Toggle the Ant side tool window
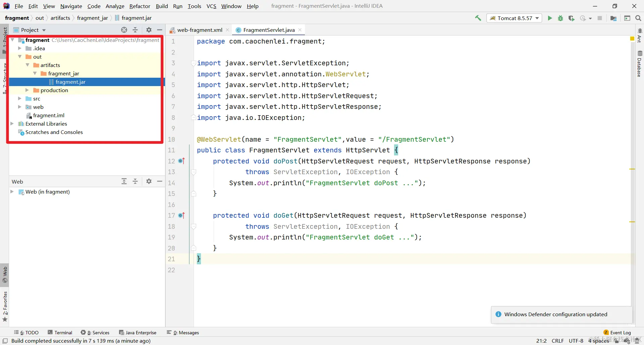The image size is (644, 345). (x=640, y=36)
